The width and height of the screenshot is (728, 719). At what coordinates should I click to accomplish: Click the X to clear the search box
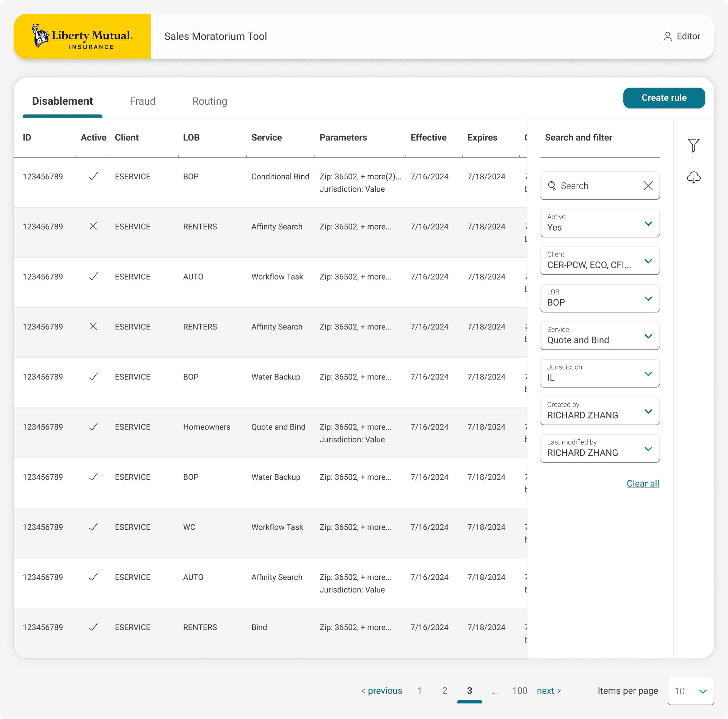(x=648, y=186)
